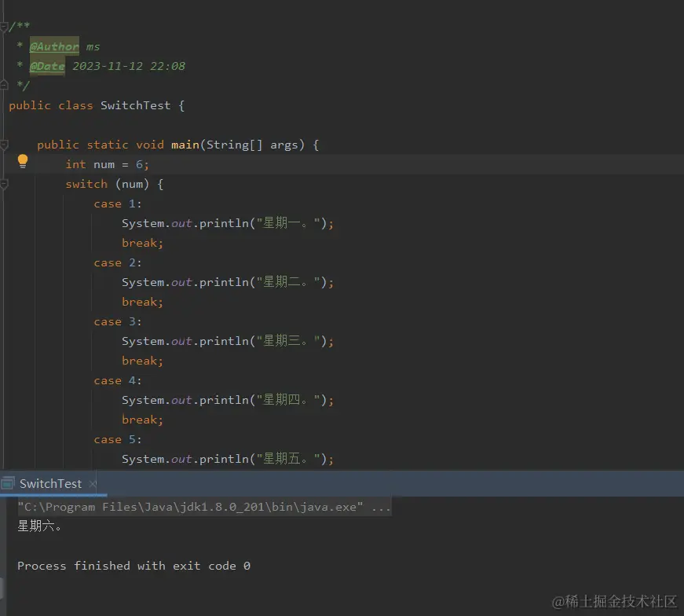This screenshot has width=684, height=616.
Task: Select the SwitchTest run tab
Action: 50,484
